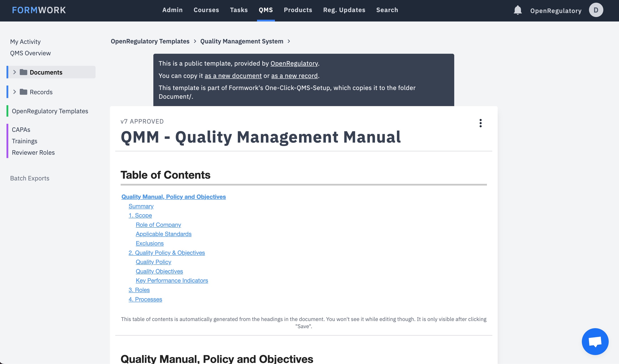Open the Courses nav item

206,10
